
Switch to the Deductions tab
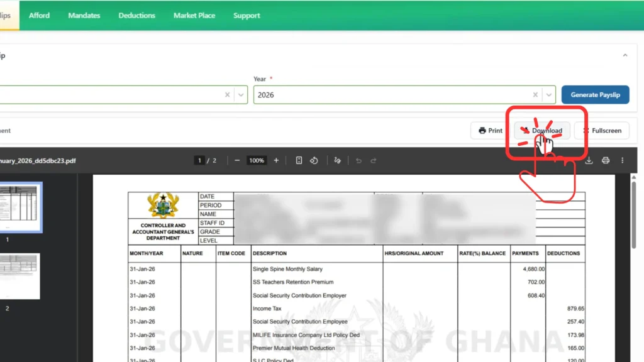point(136,16)
